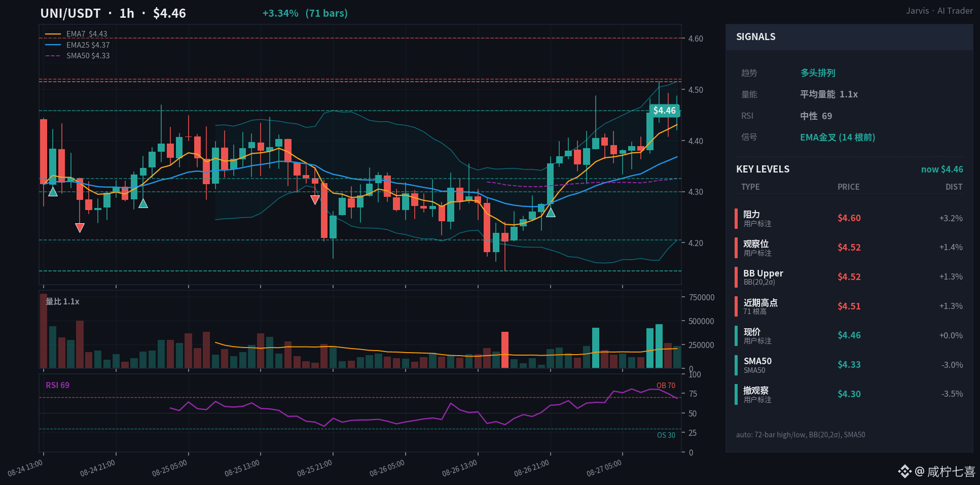Select the 阻力 resistance level name
Image resolution: width=980 pixels, height=485 pixels.
coord(751,215)
